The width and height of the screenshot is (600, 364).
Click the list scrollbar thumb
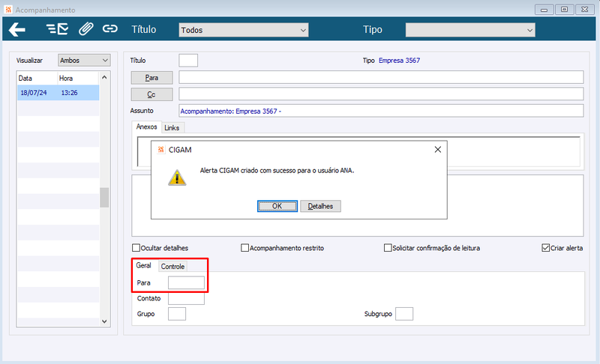pos(104,198)
